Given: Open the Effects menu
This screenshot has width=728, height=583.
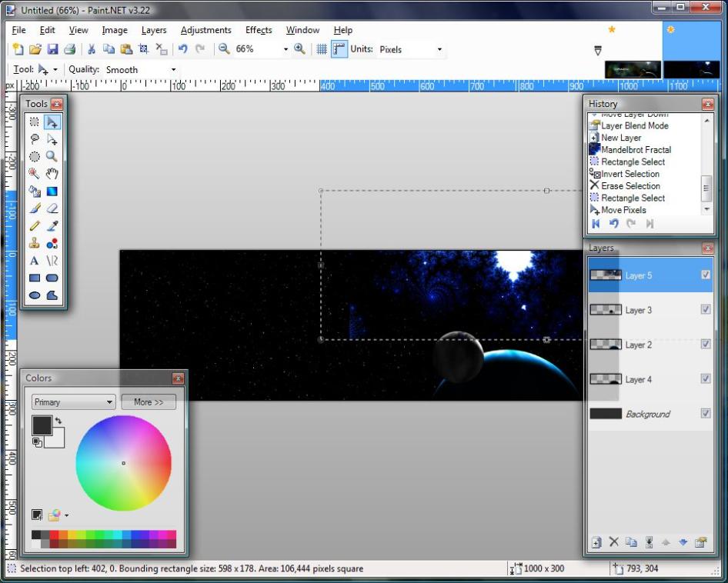Looking at the screenshot, I should pos(259,30).
